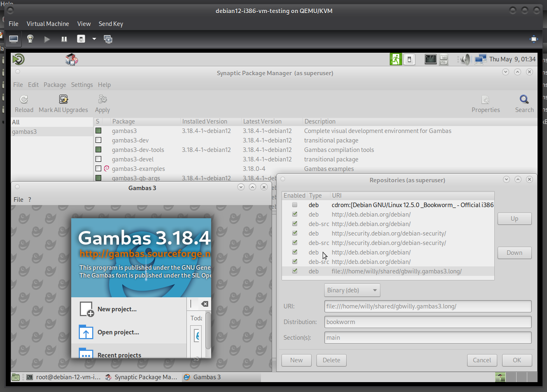Pause the virtual machine
The height and width of the screenshot is (392, 547).
click(64, 39)
